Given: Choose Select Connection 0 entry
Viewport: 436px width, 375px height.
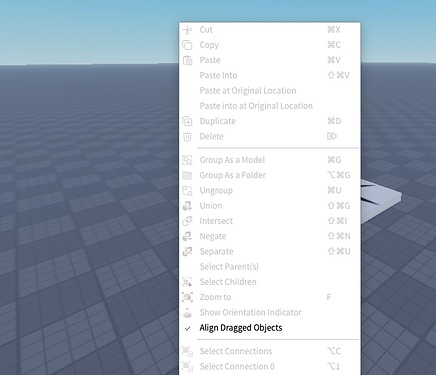Looking at the screenshot, I should click(270, 367).
